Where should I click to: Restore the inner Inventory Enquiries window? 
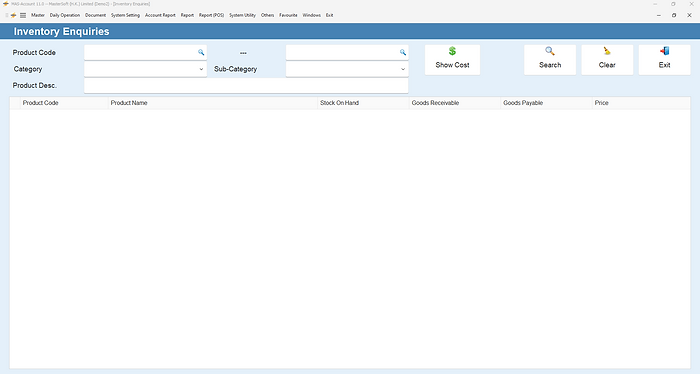[674, 15]
